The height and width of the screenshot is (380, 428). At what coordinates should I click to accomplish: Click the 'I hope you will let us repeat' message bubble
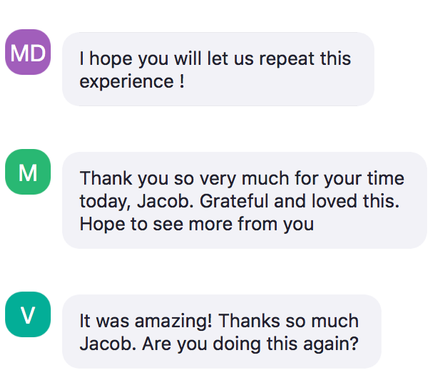pos(218,69)
